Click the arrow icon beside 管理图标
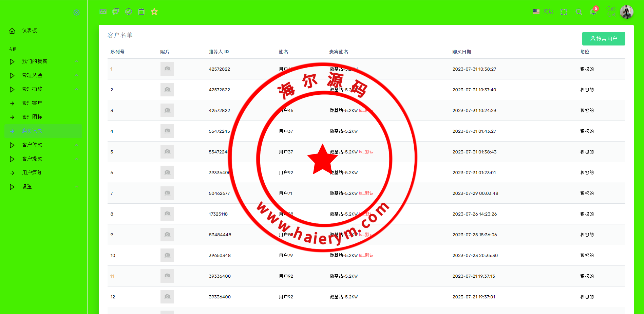This screenshot has width=644, height=314. [12, 117]
